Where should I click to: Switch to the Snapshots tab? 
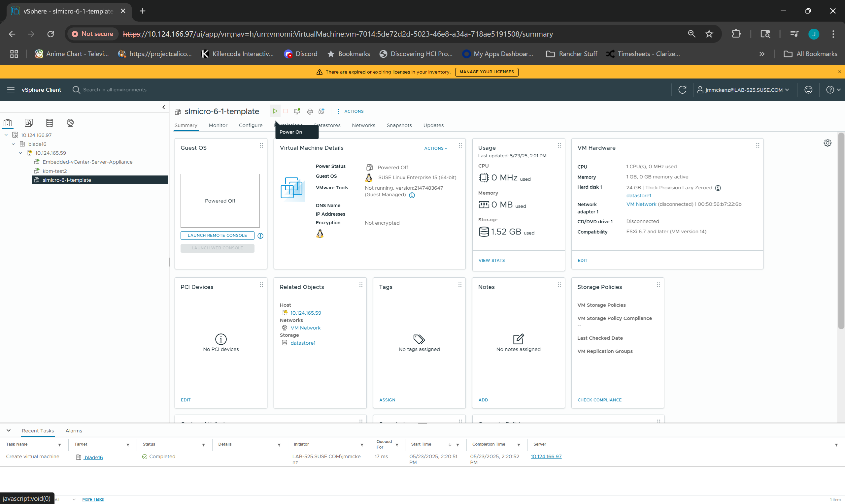pos(399,125)
